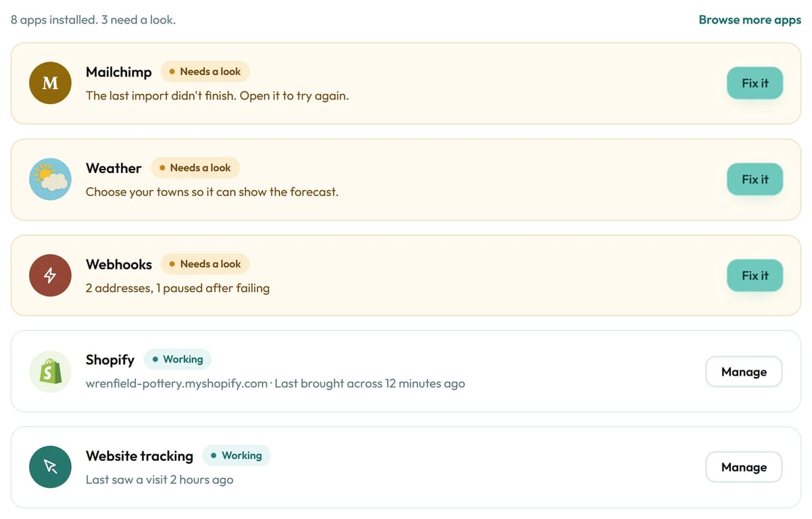Open Browse more apps link

click(x=750, y=20)
